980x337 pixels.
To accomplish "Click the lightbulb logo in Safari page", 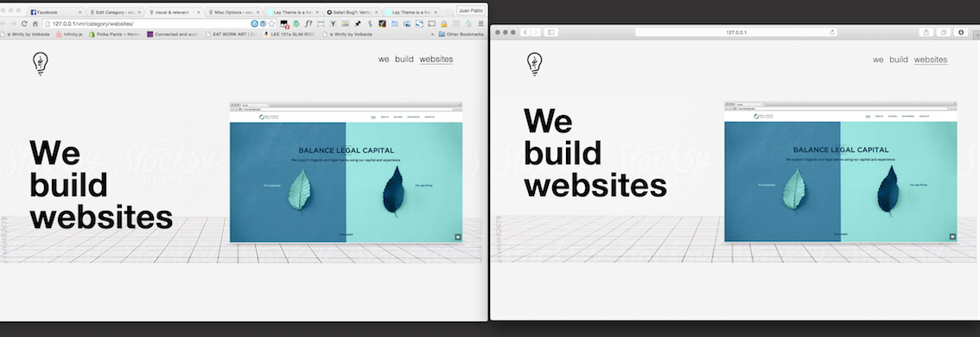I will 535,65.
